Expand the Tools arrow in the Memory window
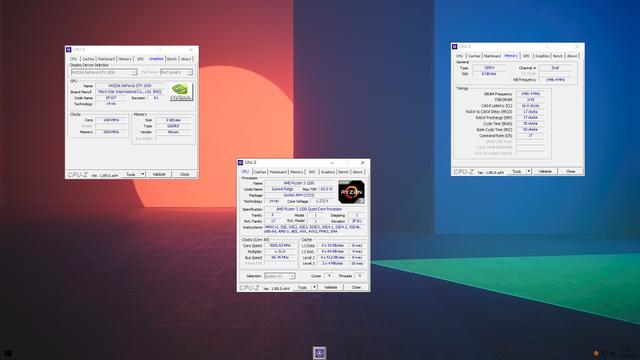 (x=529, y=171)
